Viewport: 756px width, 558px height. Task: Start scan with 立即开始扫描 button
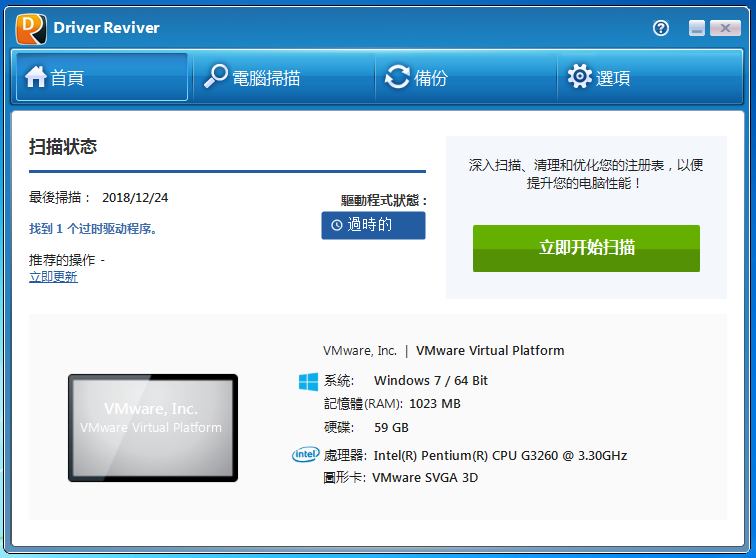(x=586, y=248)
